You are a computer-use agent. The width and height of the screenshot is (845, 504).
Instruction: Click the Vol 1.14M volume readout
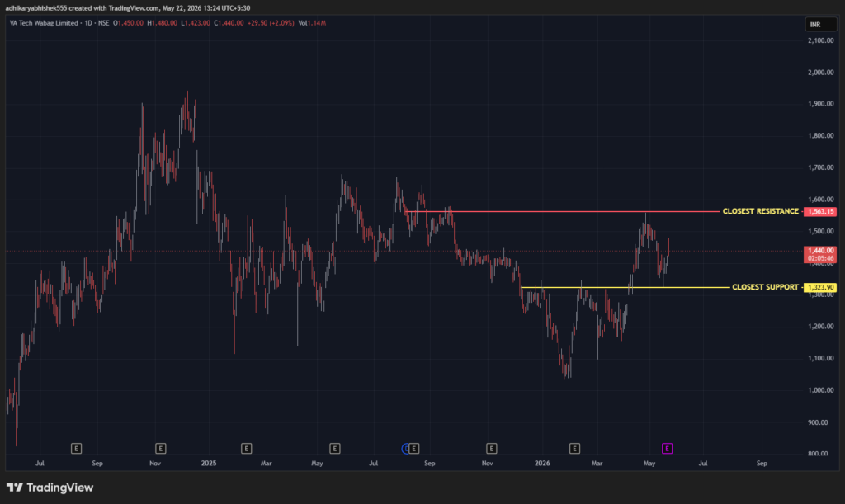pyautogui.click(x=312, y=23)
